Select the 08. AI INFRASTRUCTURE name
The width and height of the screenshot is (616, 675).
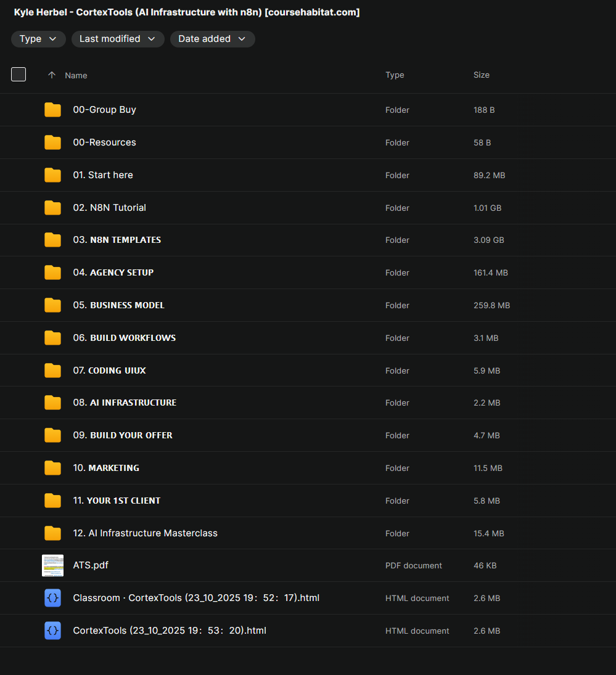[x=125, y=403]
